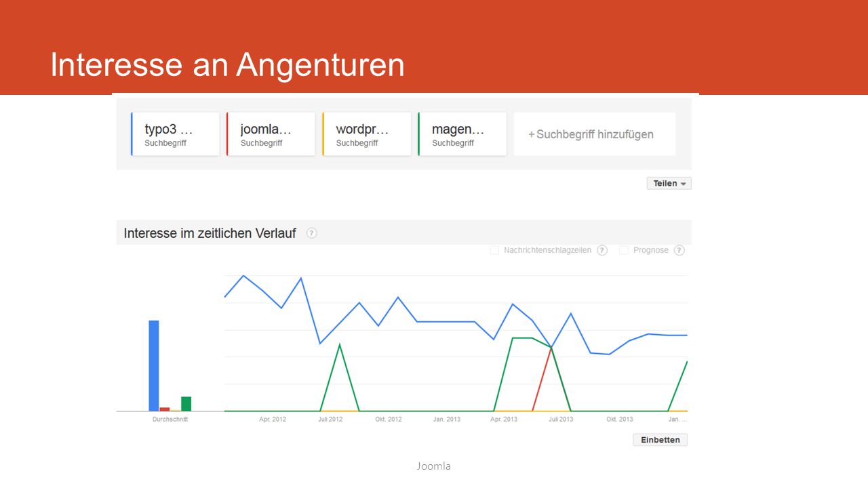Click the Jan. 2013 axis label

447,420
